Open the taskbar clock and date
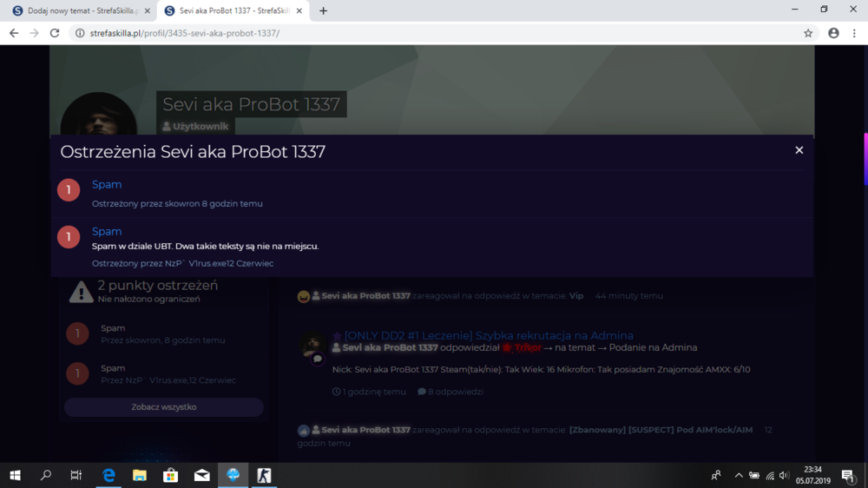This screenshot has height=488, width=868. pyautogui.click(x=813, y=475)
